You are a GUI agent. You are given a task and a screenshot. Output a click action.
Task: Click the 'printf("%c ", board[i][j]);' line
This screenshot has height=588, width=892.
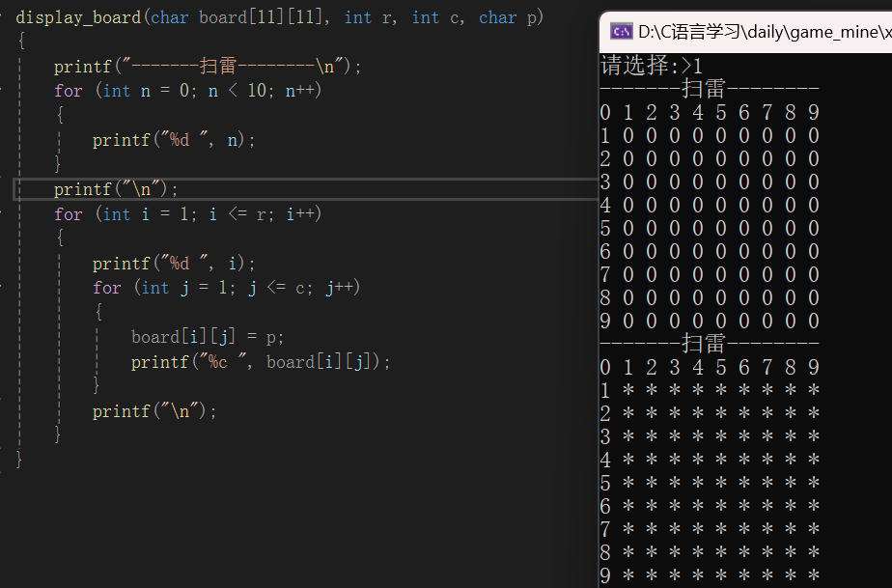tap(261, 362)
